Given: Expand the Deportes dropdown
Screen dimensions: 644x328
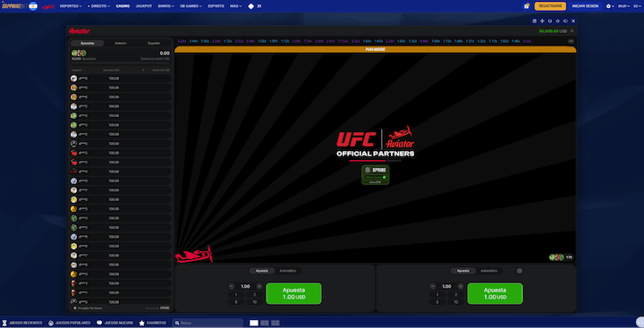Looking at the screenshot, I should (x=71, y=6).
